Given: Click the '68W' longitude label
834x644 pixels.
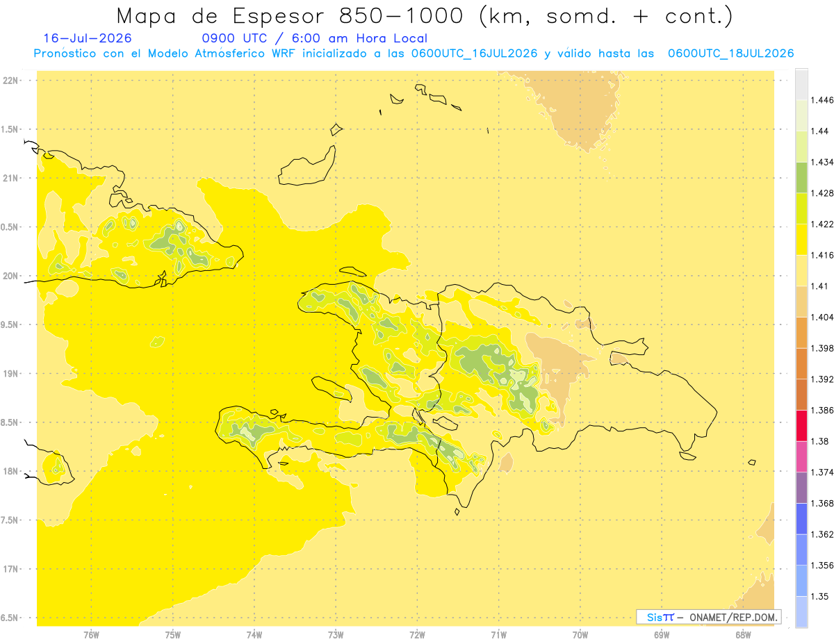Looking at the screenshot, I should tap(743, 634).
